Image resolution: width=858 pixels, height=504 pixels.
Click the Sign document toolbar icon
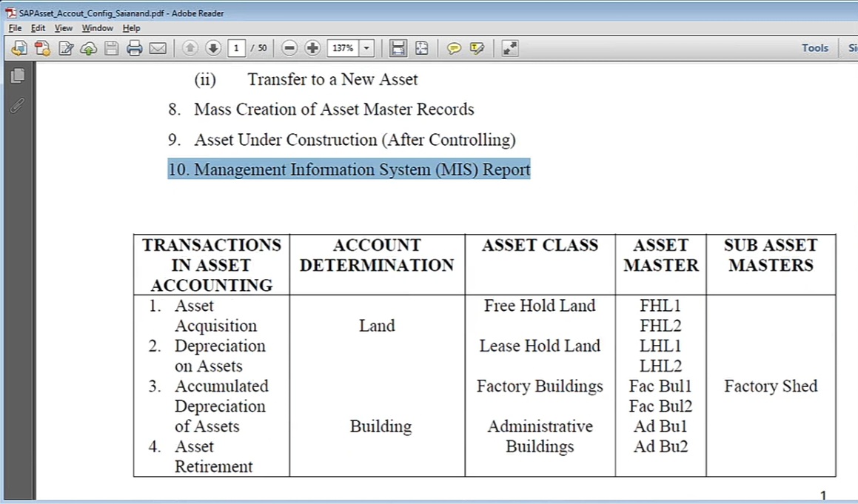click(x=66, y=48)
